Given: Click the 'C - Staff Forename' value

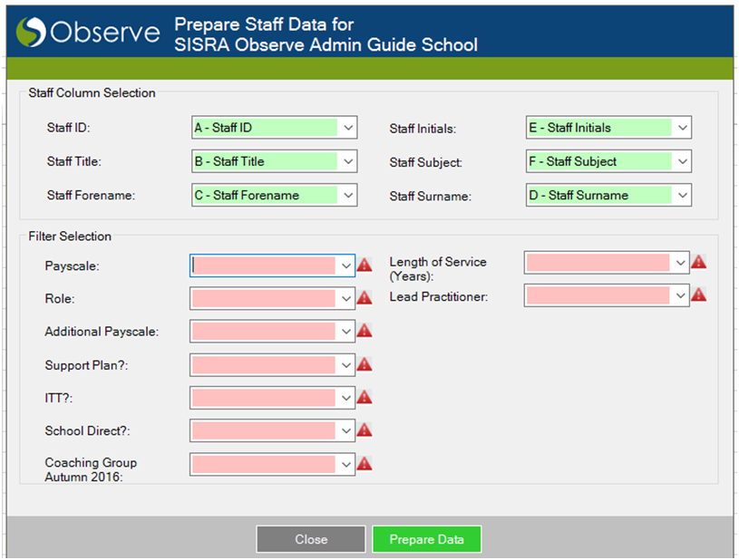Looking at the screenshot, I should [x=247, y=196].
